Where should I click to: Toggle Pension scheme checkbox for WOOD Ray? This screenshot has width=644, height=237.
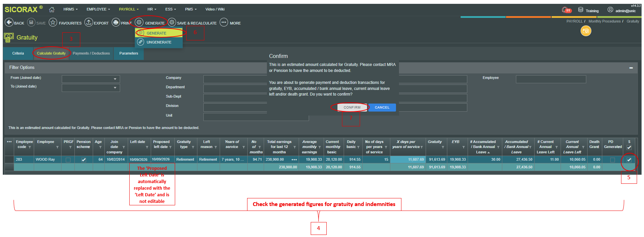[83, 160]
